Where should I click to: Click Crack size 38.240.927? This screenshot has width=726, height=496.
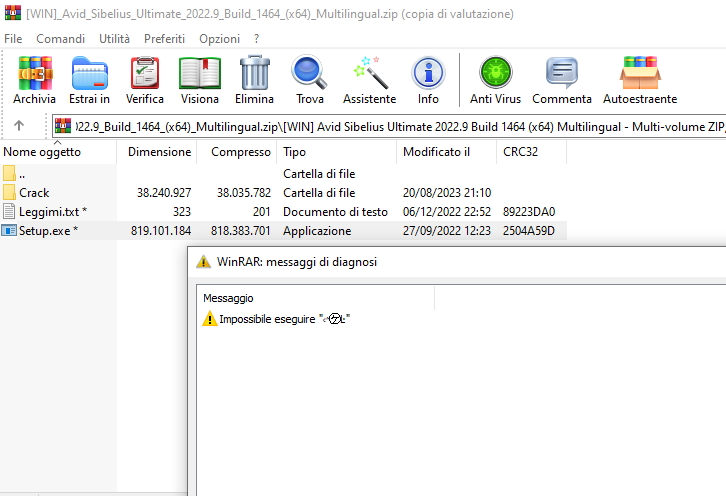(164, 193)
